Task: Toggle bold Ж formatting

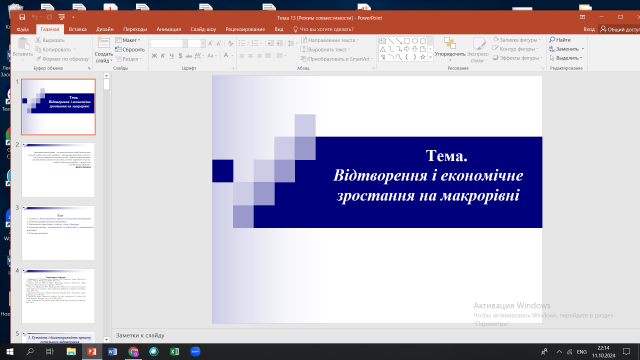Action: tap(154, 56)
